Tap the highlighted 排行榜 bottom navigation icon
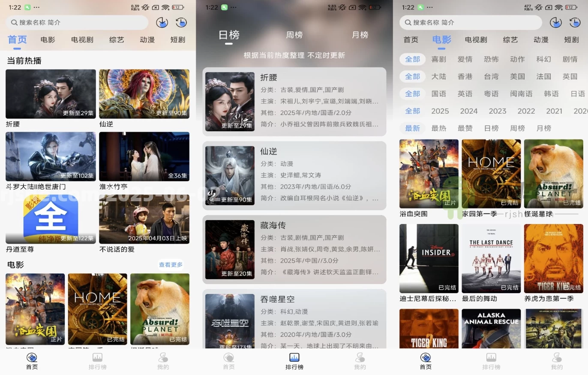This screenshot has height=375, width=588. (294, 357)
